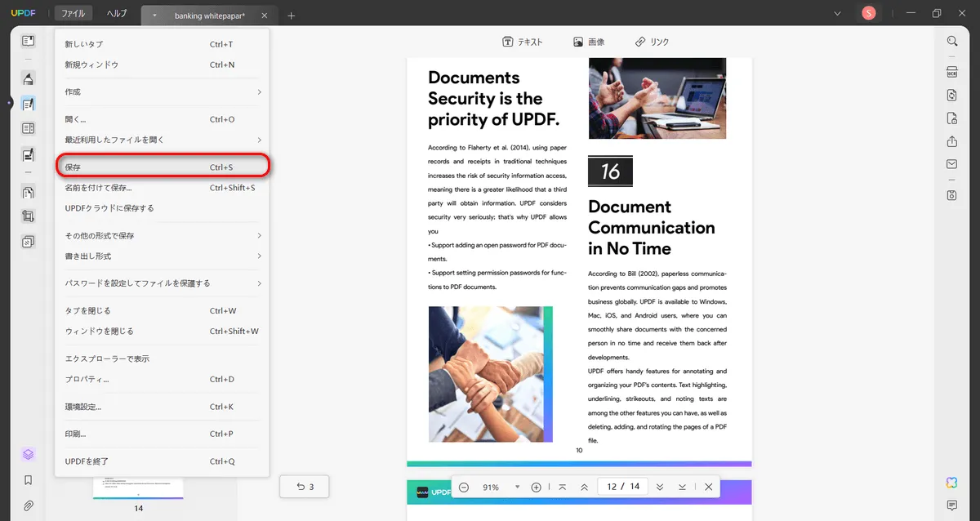Viewport: 980px width, 521px height.
Task: Choose 開く... menu item
Action: click(x=162, y=119)
